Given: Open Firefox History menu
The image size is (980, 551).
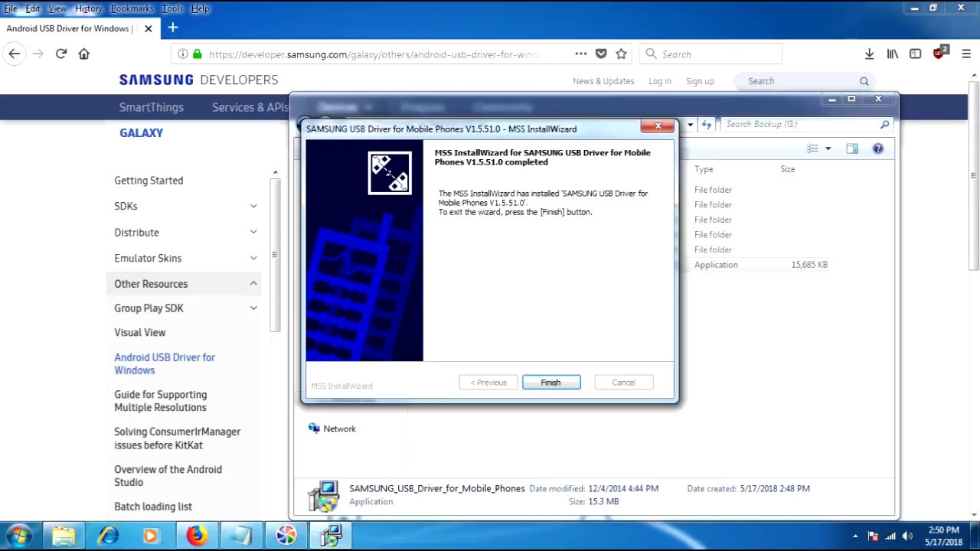Looking at the screenshot, I should pyautogui.click(x=88, y=8).
